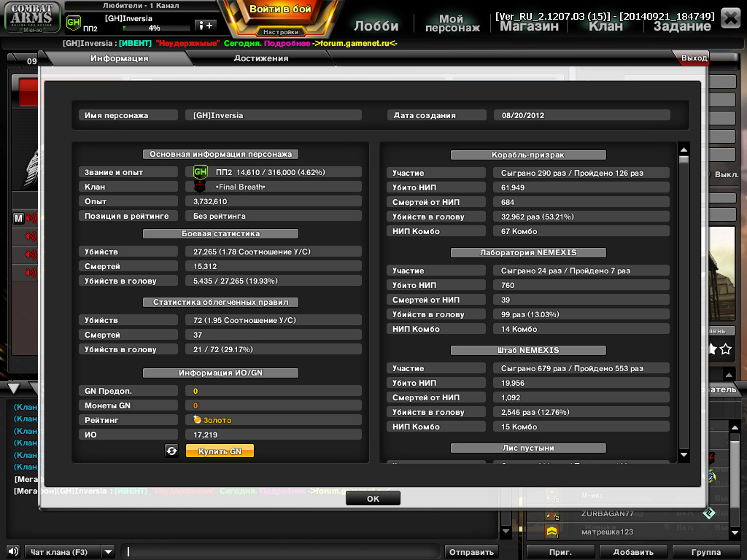Open Настройки under the battle button

tap(281, 32)
